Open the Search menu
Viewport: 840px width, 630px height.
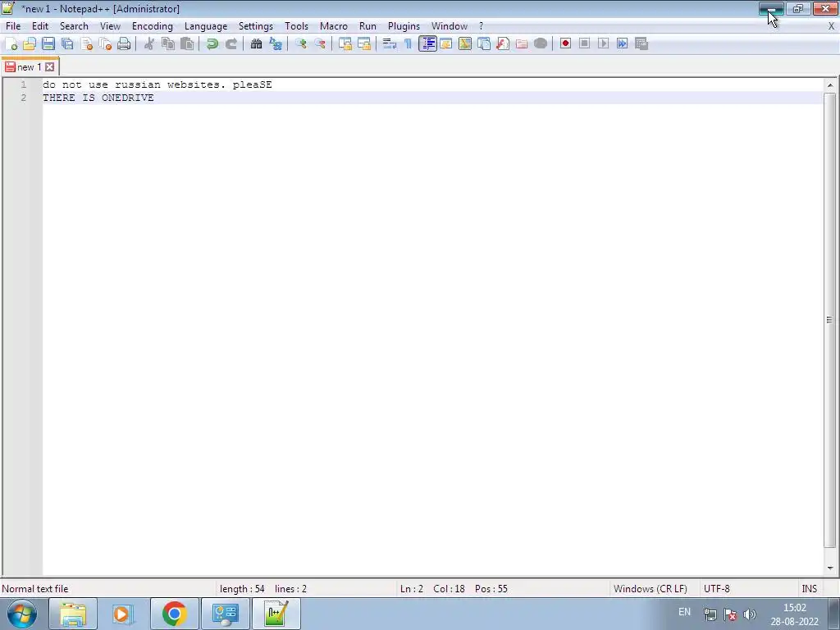click(74, 26)
